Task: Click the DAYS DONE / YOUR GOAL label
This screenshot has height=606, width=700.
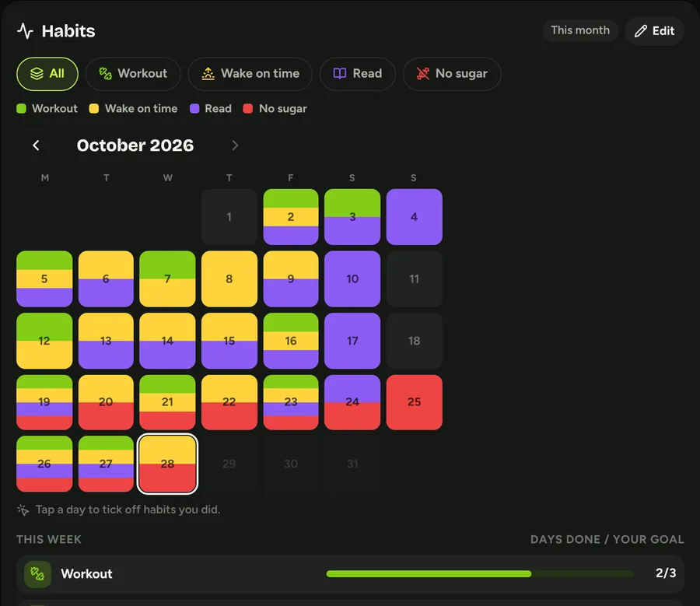Action: [x=607, y=539]
